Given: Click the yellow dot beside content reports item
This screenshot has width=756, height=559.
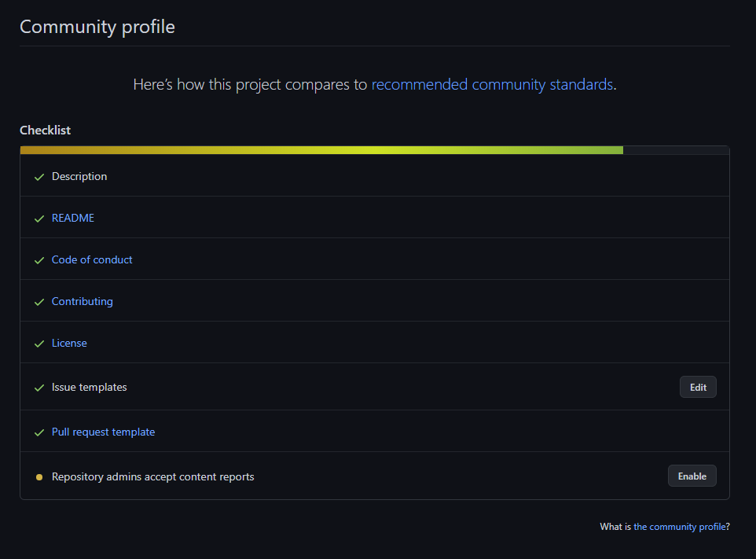Looking at the screenshot, I should coord(39,476).
